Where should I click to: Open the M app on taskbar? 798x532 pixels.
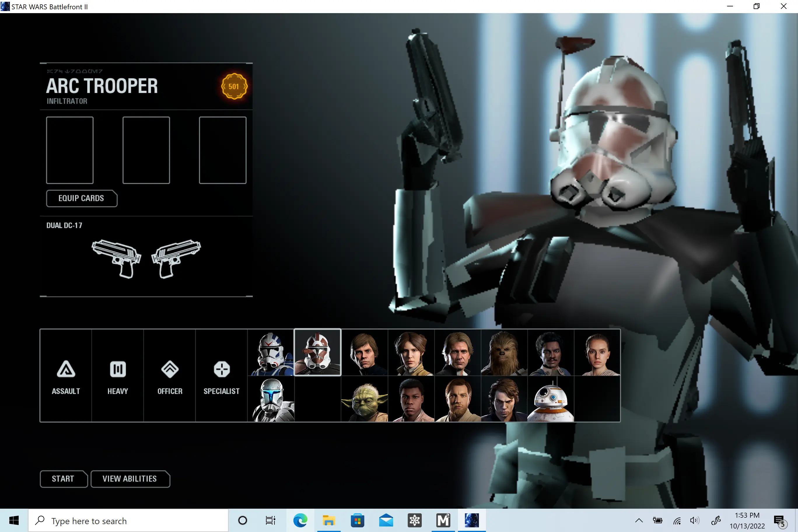pos(443,520)
